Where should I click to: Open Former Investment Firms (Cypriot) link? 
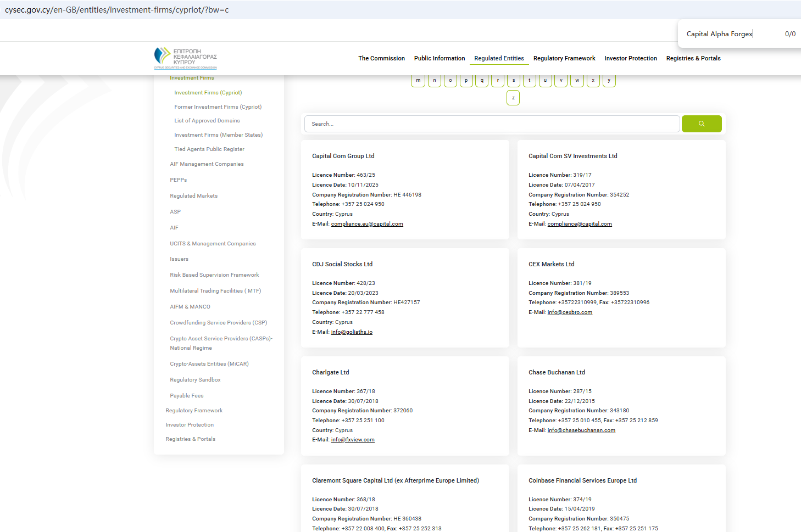[218, 107]
